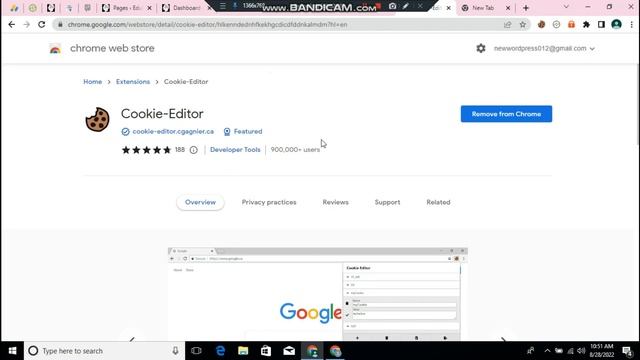This screenshot has height=360, width=640.
Task: Share this page via address bar icon
Action: pyautogui.click(x=507, y=24)
